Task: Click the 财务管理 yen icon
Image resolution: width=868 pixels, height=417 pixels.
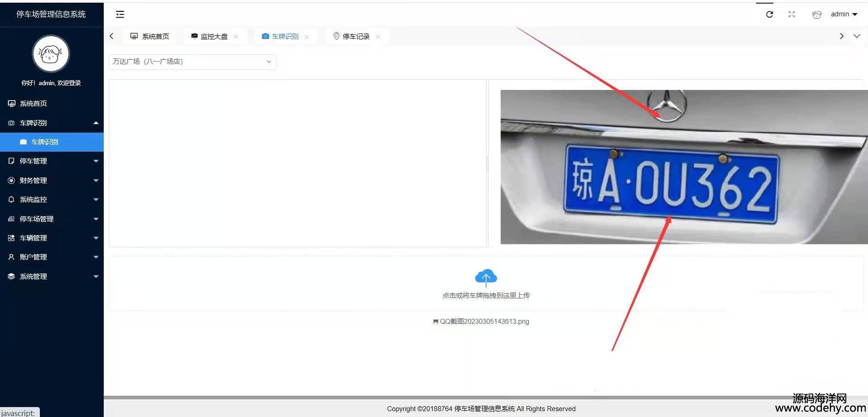Action: 11,180
